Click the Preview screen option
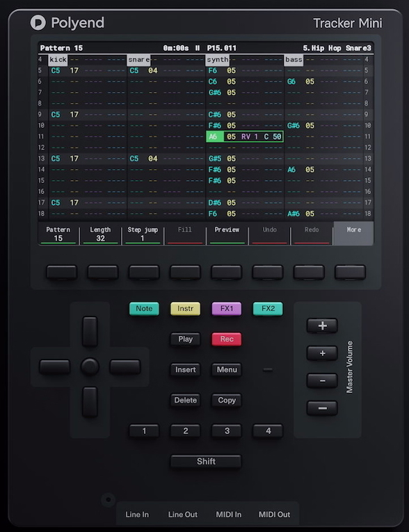This screenshot has width=409, height=532. coord(227,234)
